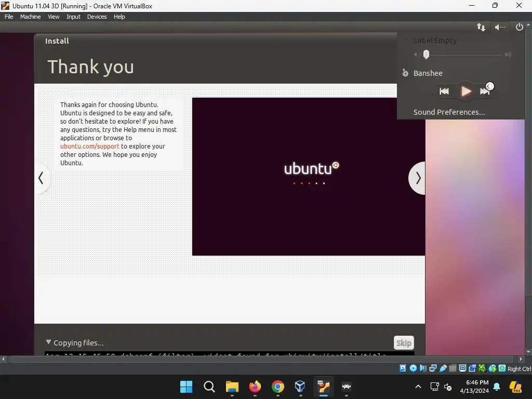Click the Banshee music note icon
The image size is (532, 399).
coord(405,73)
